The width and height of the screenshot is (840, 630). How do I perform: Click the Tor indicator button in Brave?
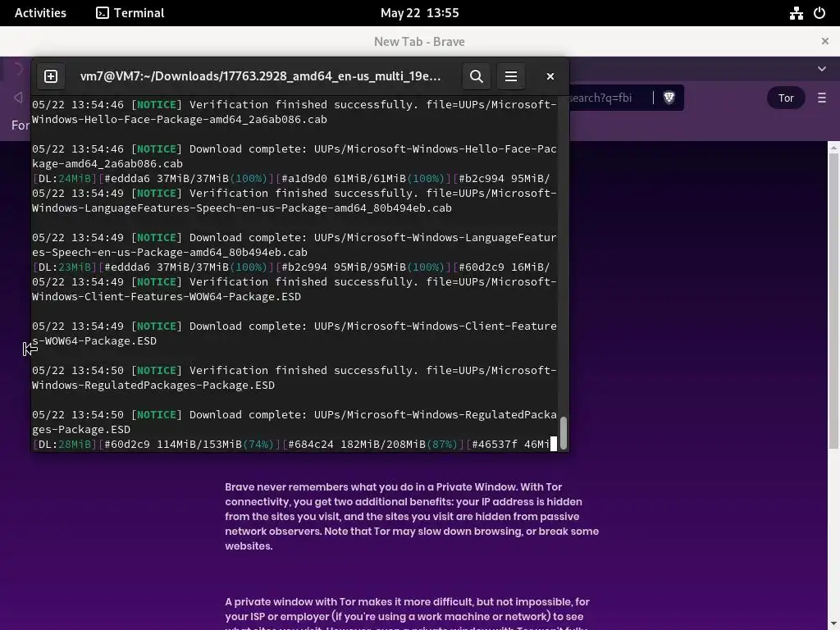[x=786, y=98]
